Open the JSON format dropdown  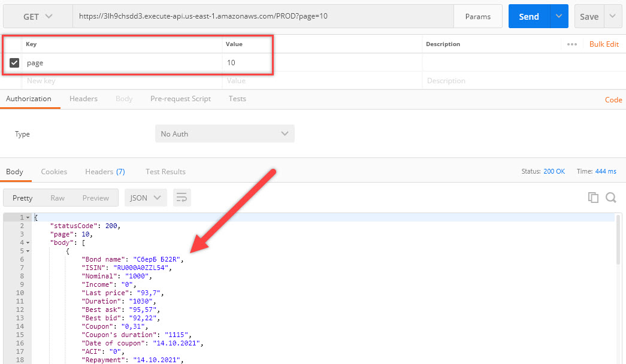[x=146, y=198]
